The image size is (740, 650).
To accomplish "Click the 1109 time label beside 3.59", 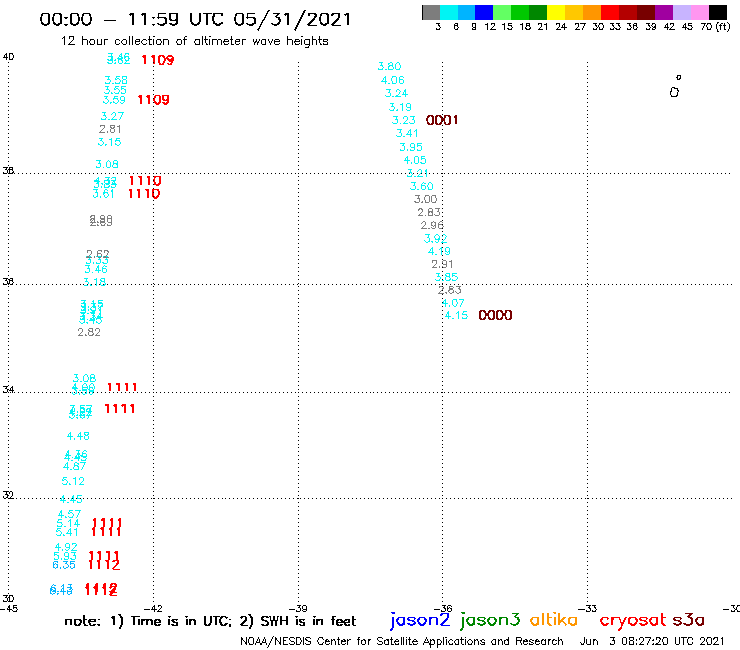I will (x=153, y=100).
